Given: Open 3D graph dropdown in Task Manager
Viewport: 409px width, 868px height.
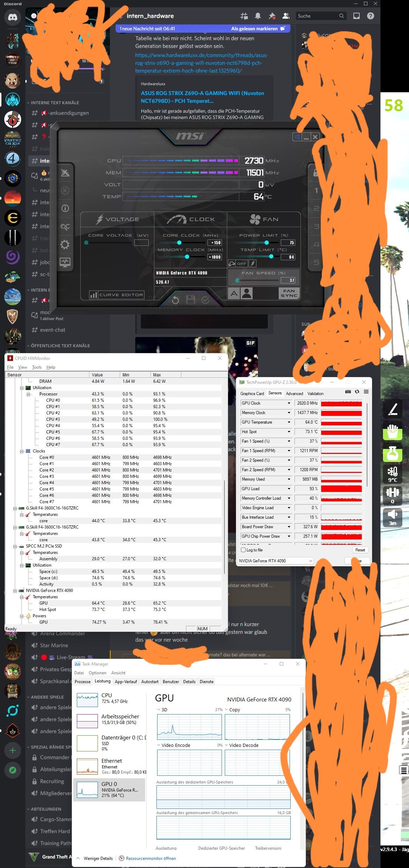Looking at the screenshot, I should tap(159, 710).
